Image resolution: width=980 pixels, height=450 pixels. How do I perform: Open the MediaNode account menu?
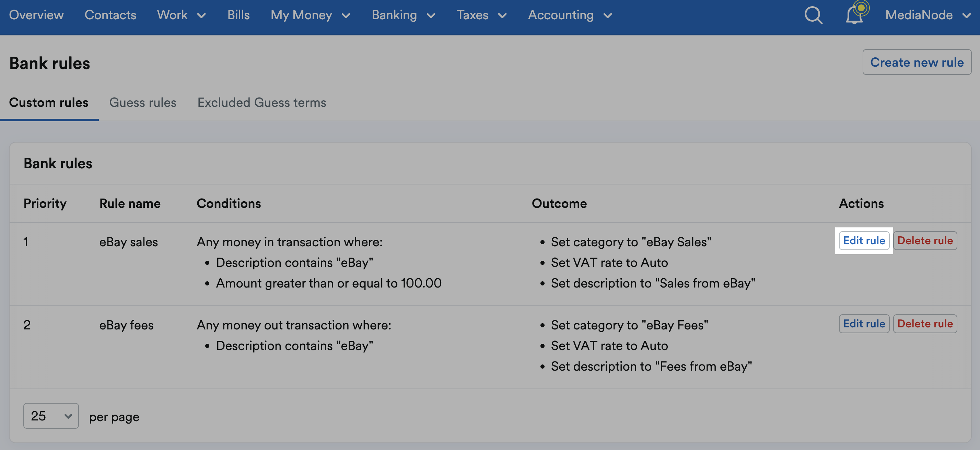(x=927, y=15)
